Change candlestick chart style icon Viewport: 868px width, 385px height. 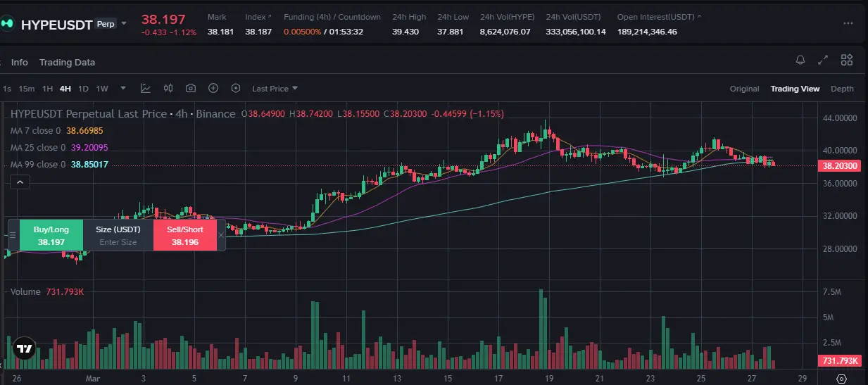(x=168, y=89)
